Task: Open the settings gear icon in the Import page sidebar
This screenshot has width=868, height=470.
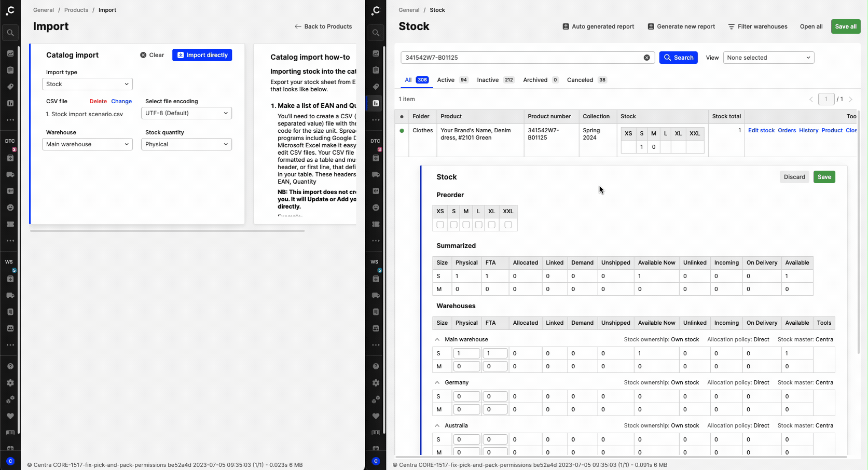Action: tap(10, 383)
